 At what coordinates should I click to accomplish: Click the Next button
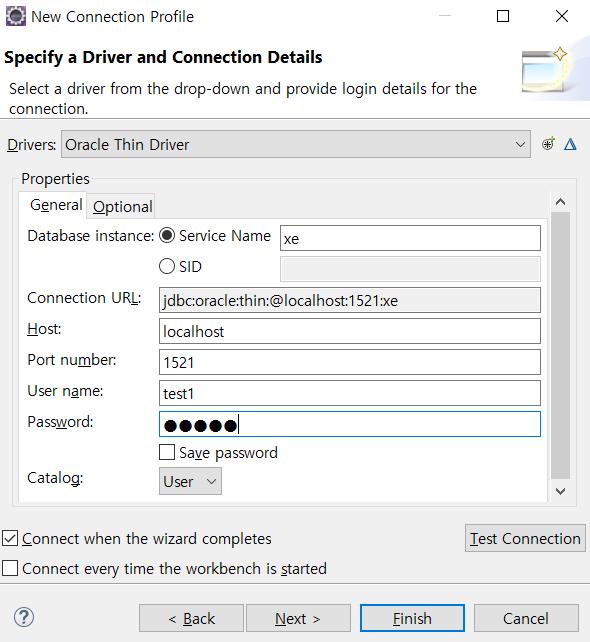[298, 618]
